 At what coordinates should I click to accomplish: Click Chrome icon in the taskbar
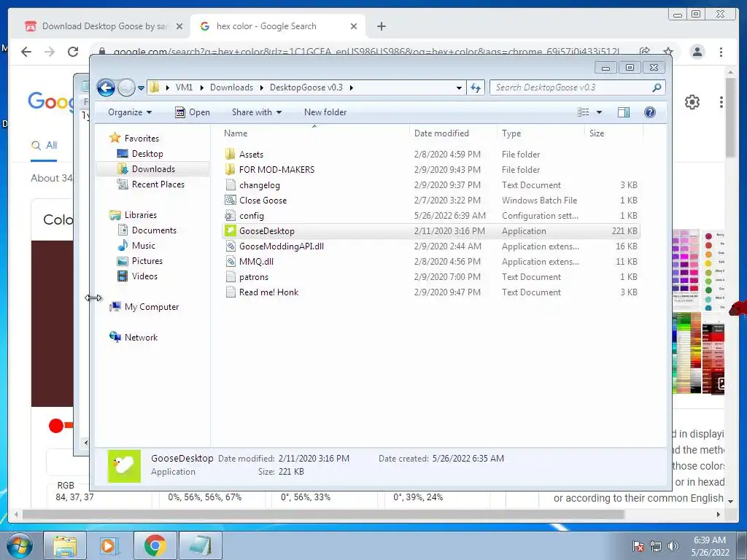click(x=155, y=545)
